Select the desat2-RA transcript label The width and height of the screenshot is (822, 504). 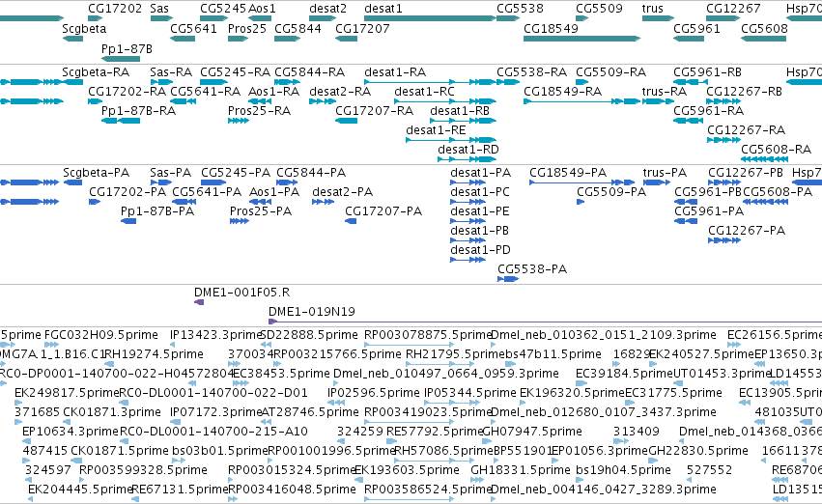click(340, 91)
